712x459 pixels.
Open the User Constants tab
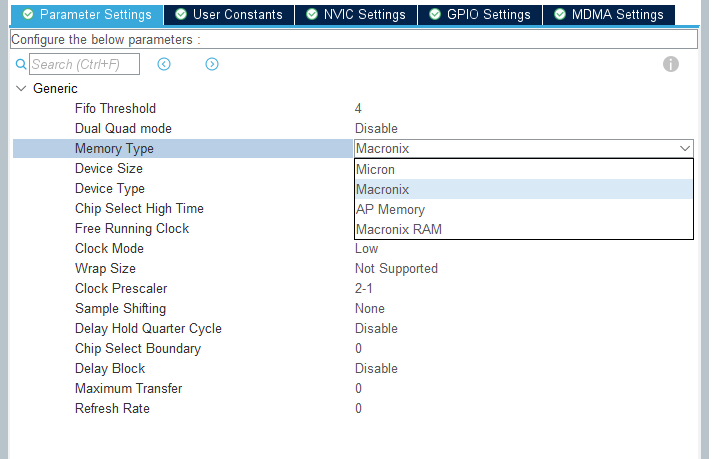(x=229, y=15)
